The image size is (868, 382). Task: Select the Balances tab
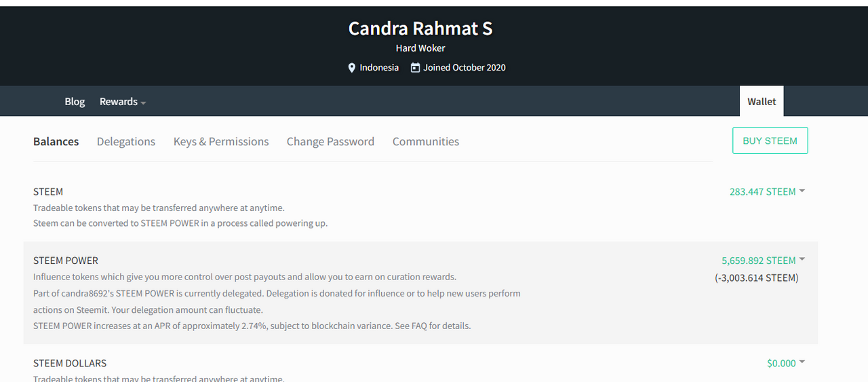56,141
